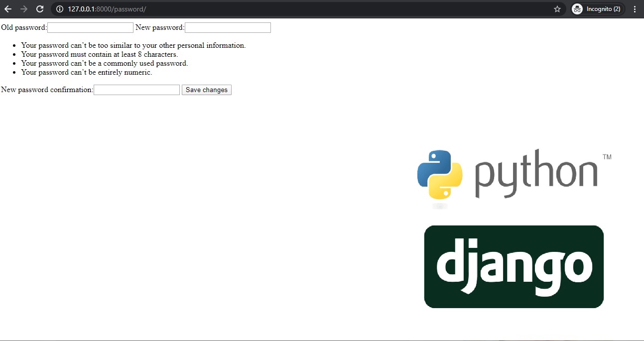
Task: Click inside the Old password field
Action: 90,27
